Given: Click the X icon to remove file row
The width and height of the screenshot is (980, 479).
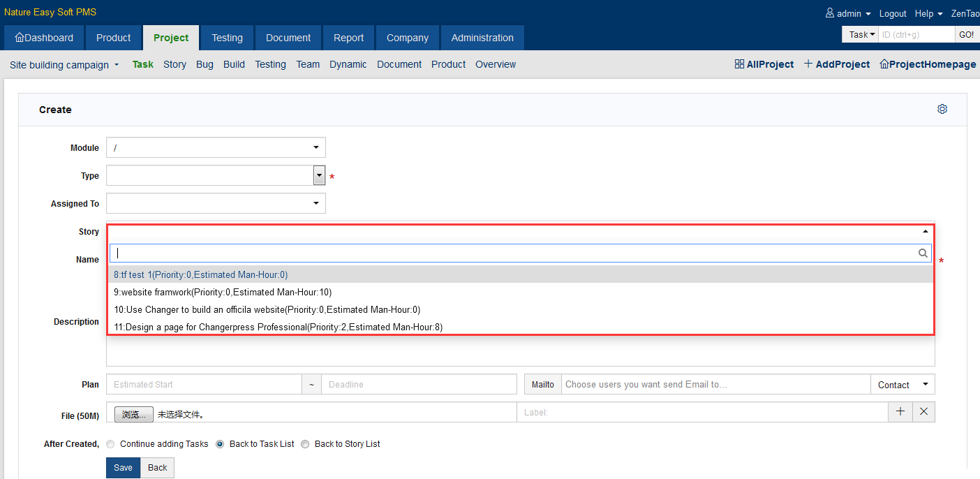Looking at the screenshot, I should click(923, 412).
